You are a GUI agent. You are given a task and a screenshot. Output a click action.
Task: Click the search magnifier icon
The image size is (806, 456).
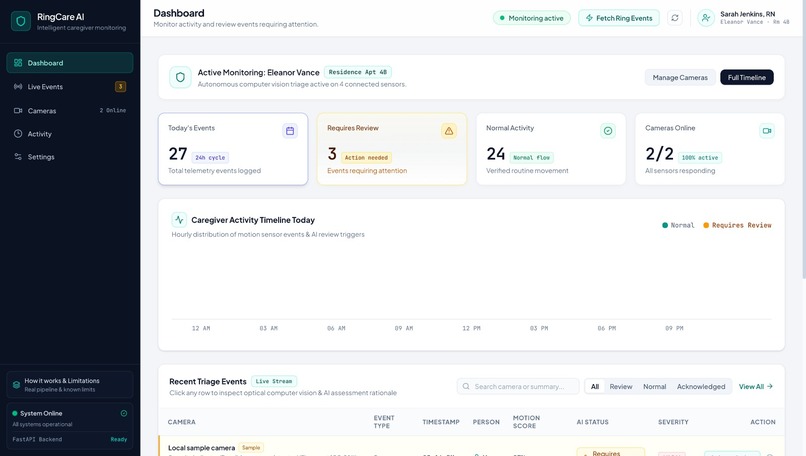click(466, 387)
